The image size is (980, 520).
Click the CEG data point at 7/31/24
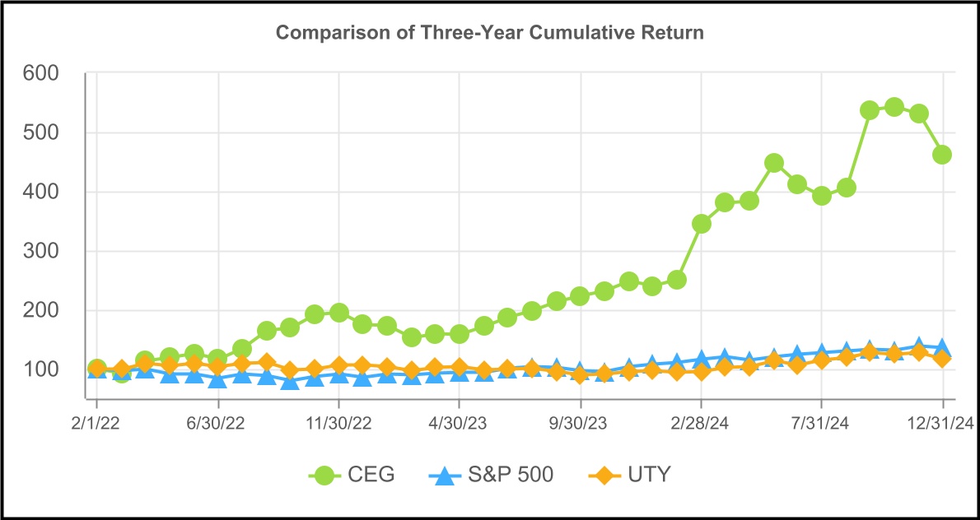pos(821,196)
